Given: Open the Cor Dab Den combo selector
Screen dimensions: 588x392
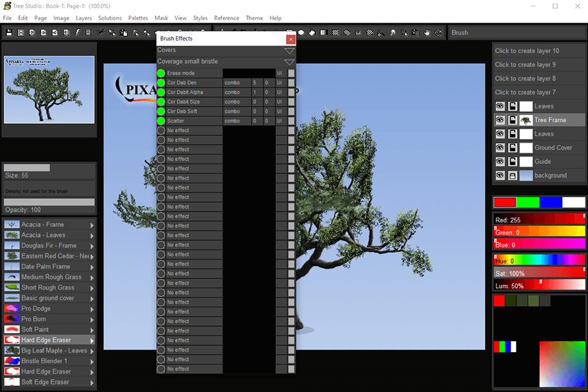Looking at the screenshot, I should (236, 83).
